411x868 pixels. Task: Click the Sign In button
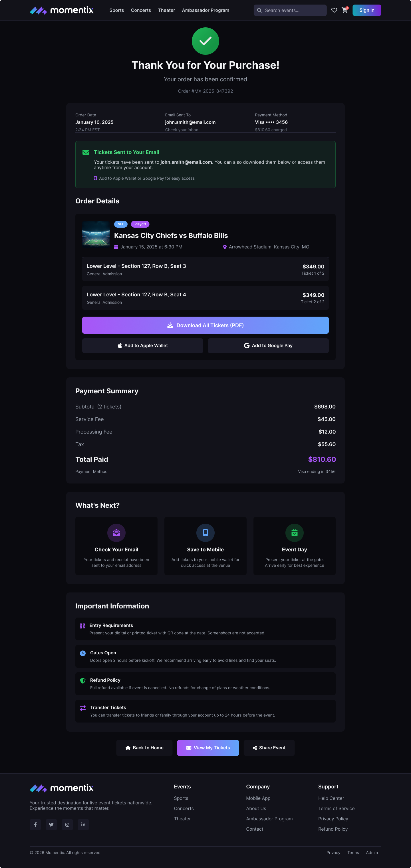(367, 11)
